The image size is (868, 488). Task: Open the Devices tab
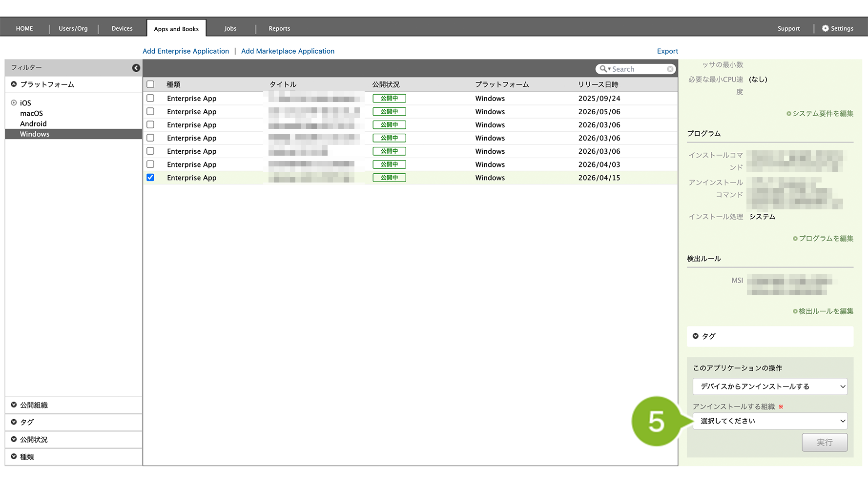point(122,29)
